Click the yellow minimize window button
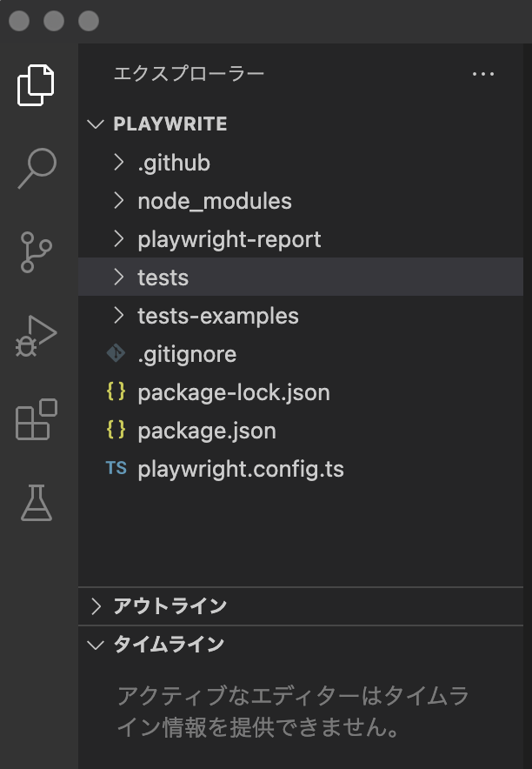Image resolution: width=532 pixels, height=769 pixels. coord(54,21)
